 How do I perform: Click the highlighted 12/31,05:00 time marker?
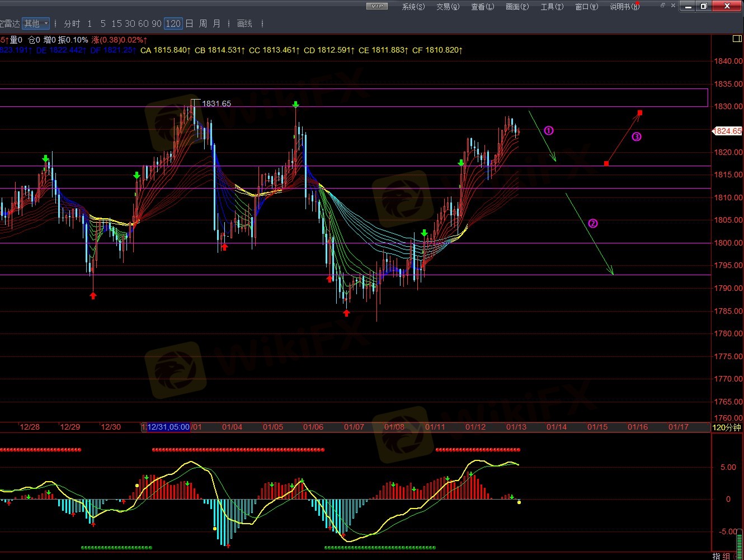coord(168,427)
